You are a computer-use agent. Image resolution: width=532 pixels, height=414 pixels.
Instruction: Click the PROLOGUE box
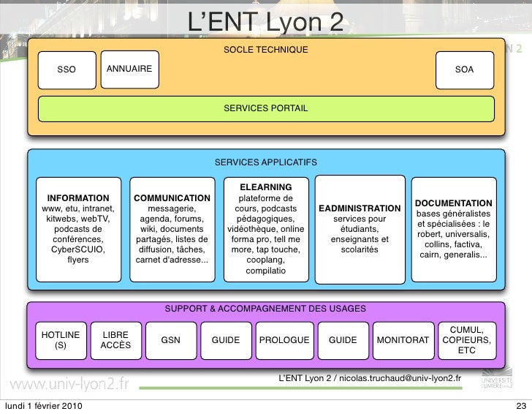pyautogui.click(x=284, y=340)
